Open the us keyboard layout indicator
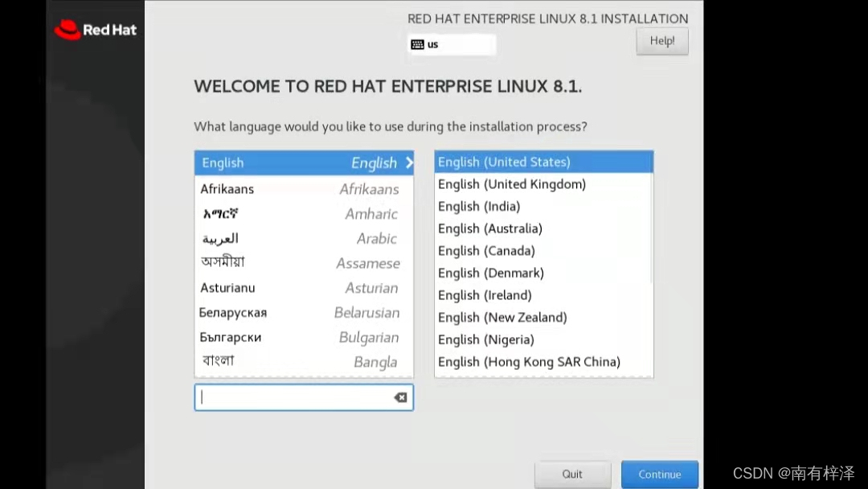 (452, 44)
